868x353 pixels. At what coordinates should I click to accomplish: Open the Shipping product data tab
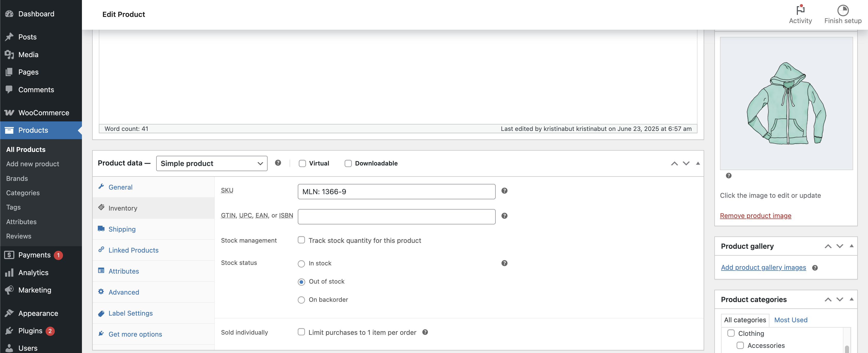(154, 229)
